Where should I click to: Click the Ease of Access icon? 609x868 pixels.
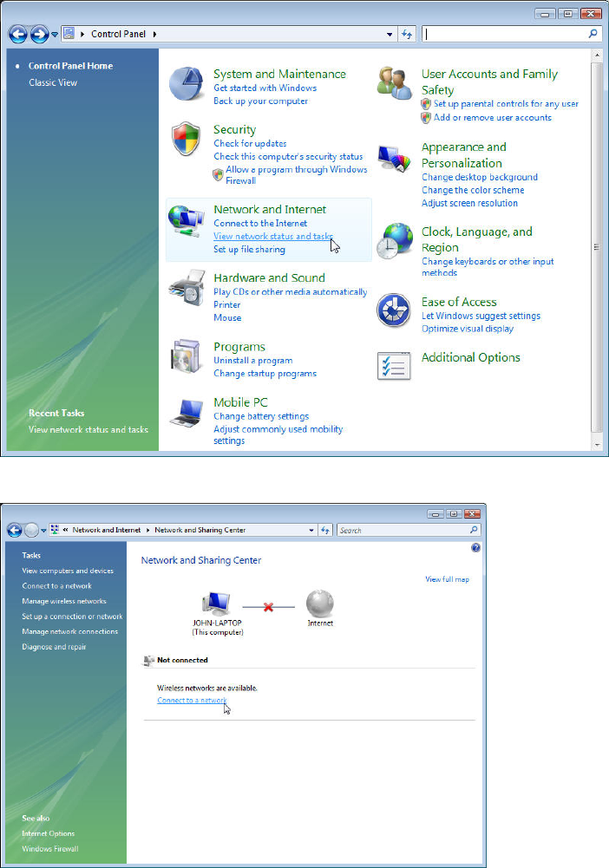coord(394,310)
